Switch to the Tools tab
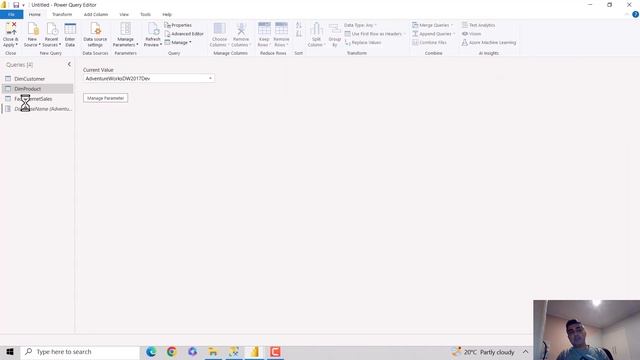The height and width of the screenshot is (360, 640). (145, 15)
